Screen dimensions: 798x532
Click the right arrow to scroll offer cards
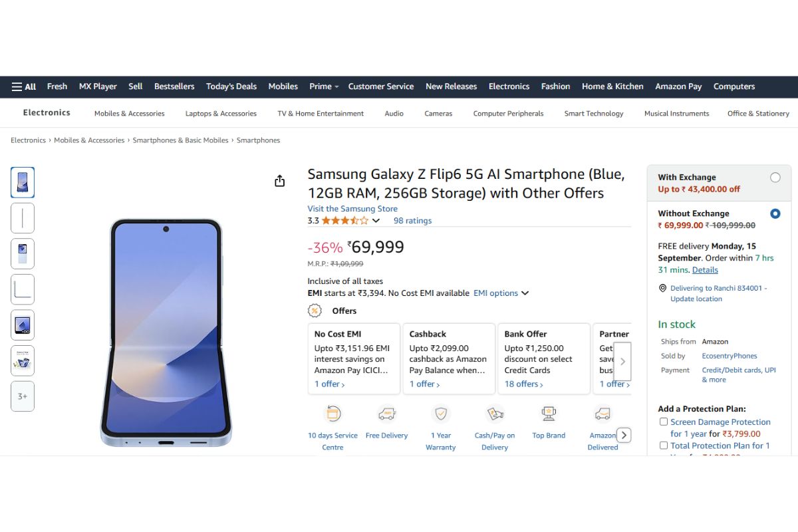pyautogui.click(x=623, y=361)
